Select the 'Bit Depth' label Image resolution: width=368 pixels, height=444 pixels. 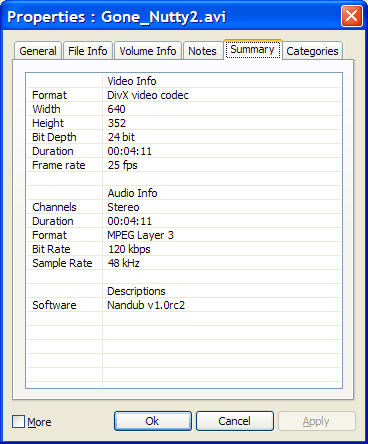[x=54, y=137]
